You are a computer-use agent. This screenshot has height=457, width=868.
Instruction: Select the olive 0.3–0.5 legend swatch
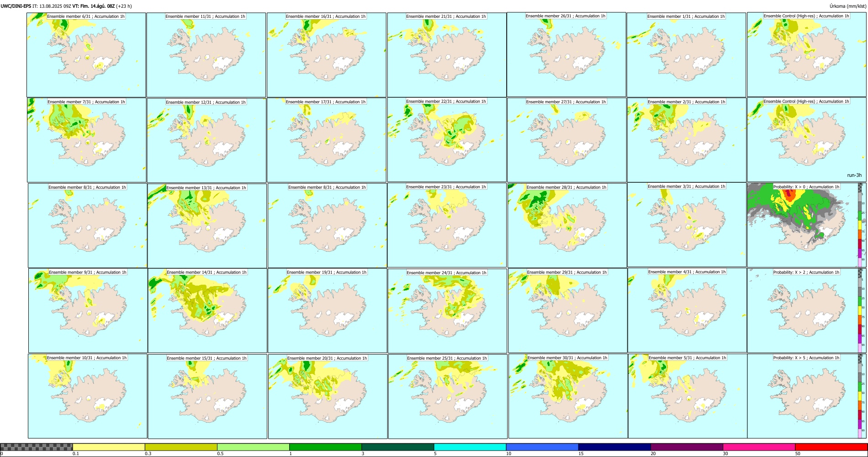pos(181,447)
